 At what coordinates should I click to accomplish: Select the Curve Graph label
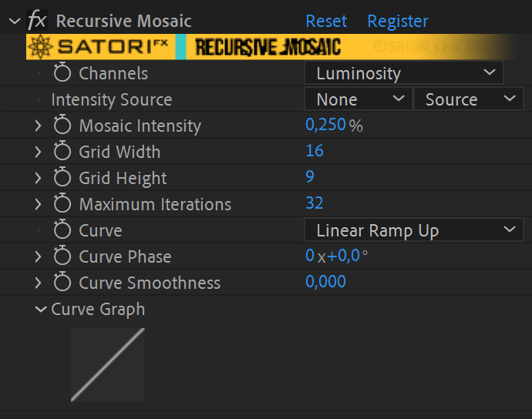click(98, 310)
